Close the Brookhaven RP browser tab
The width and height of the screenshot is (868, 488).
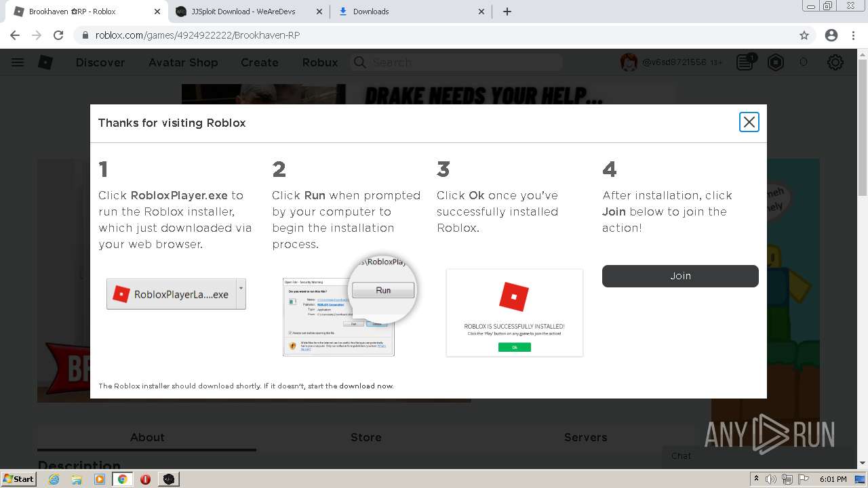click(157, 12)
